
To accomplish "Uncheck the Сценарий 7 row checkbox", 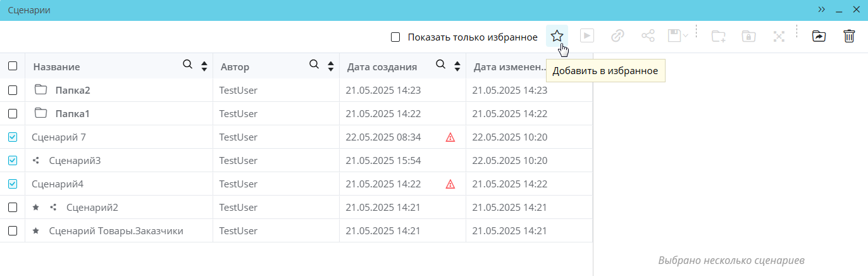I will click(13, 137).
